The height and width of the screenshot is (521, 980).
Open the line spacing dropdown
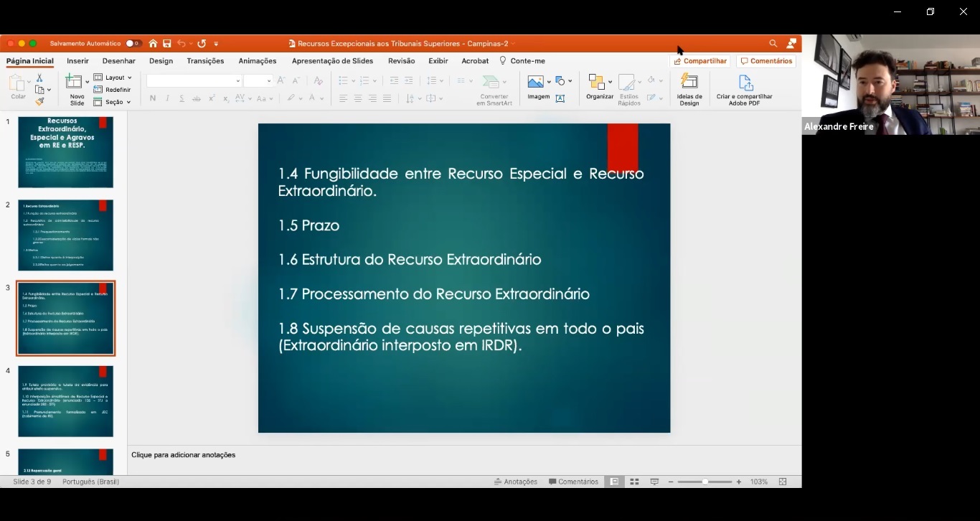click(435, 80)
